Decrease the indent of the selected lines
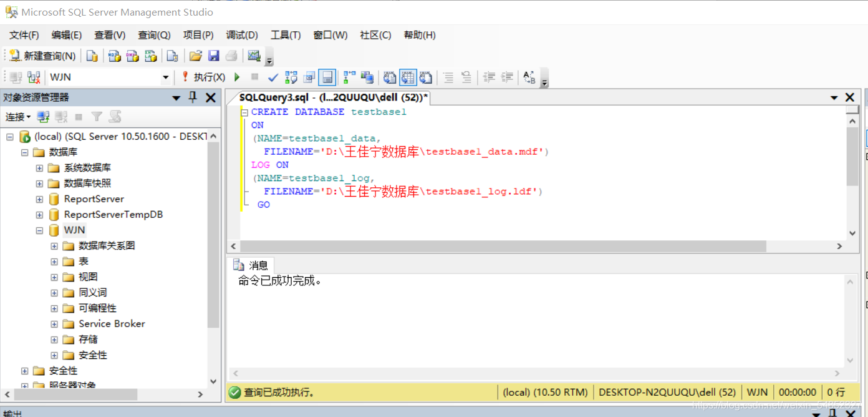Screen dimensions: 868x417 point(489,77)
